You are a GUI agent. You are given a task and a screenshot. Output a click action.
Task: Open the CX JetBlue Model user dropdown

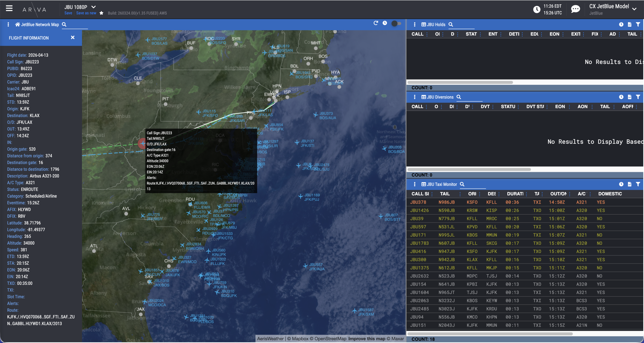(x=634, y=9)
